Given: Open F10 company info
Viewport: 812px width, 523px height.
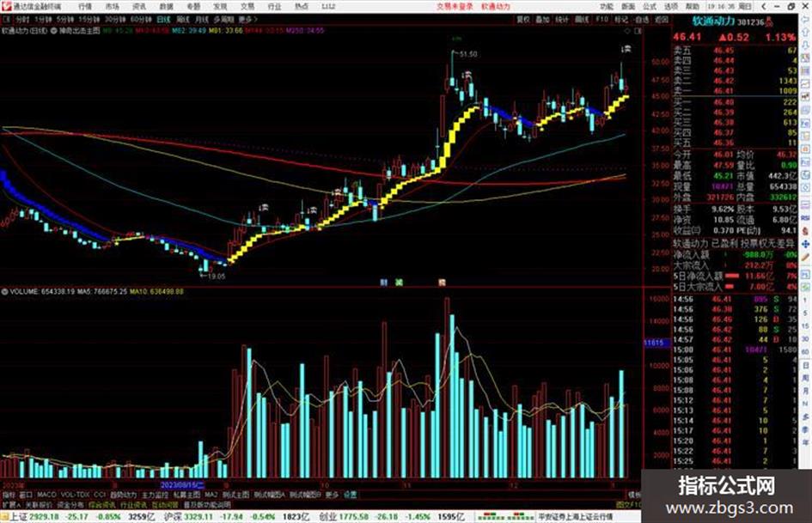Looking at the screenshot, I should pyautogui.click(x=601, y=19).
